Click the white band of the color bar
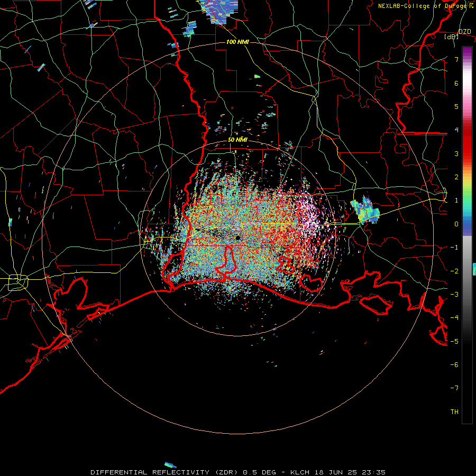476x476 pixels. pyautogui.click(x=467, y=79)
